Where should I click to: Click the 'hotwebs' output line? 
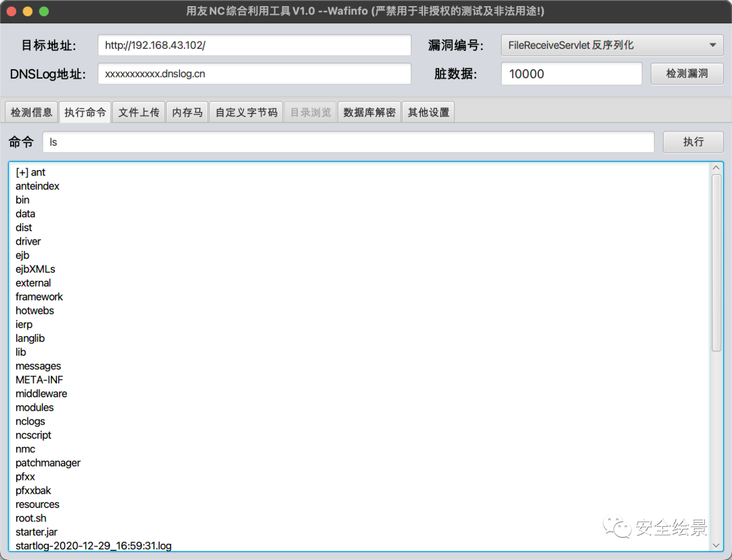35,311
